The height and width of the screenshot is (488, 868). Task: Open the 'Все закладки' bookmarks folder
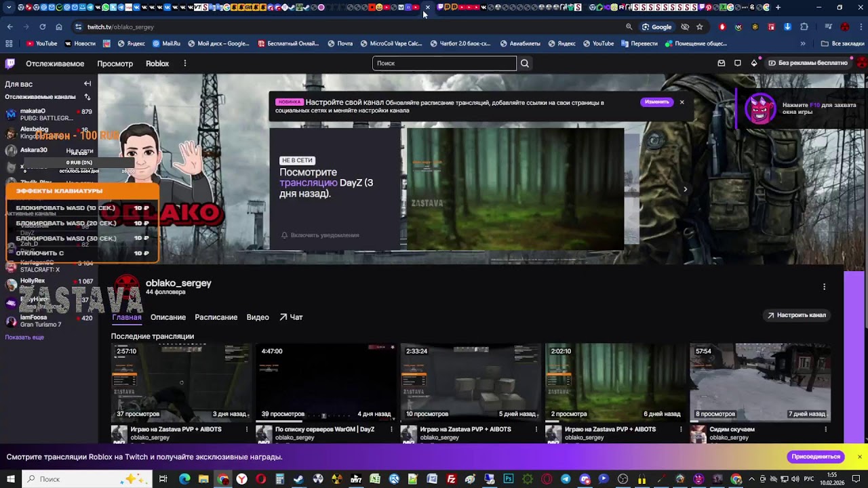(x=843, y=43)
